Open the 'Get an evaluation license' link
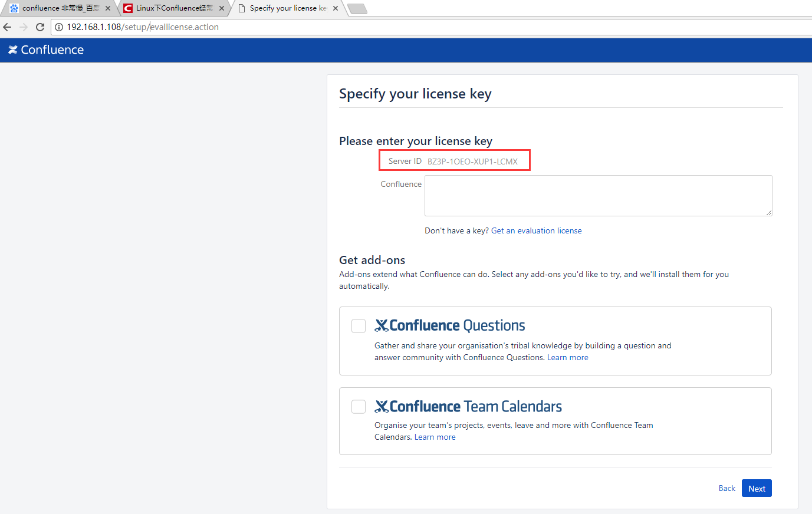 [x=536, y=230]
